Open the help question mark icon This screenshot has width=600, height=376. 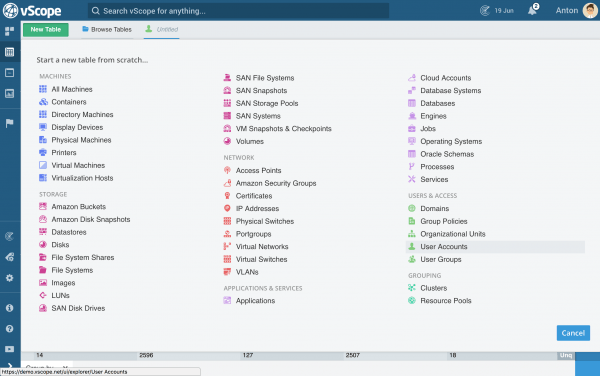10,329
